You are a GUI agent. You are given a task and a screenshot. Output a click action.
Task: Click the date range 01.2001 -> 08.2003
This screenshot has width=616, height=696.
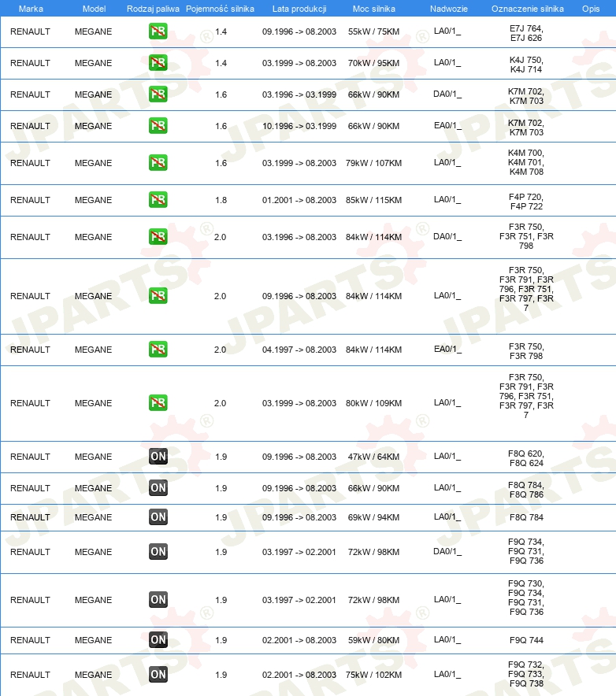[299, 200]
